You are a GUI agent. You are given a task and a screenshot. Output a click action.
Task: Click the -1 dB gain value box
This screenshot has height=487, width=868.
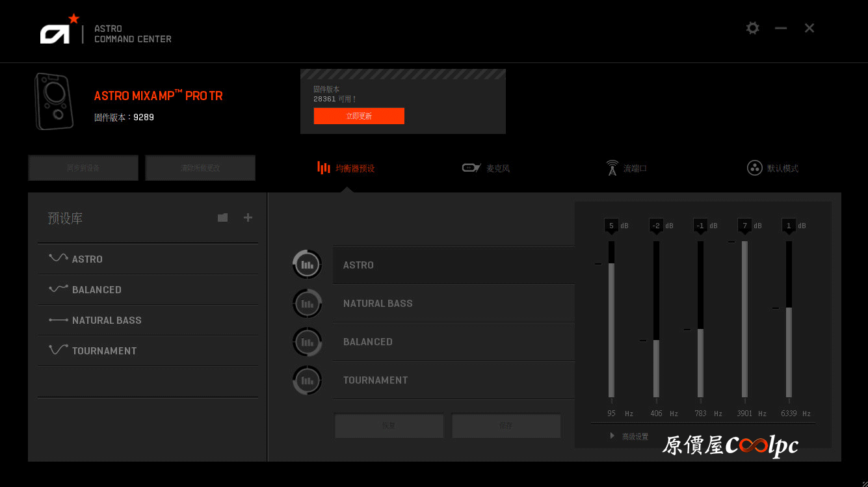(x=700, y=226)
